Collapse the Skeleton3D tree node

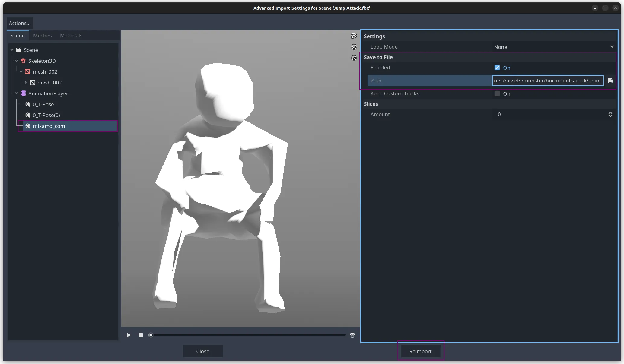tap(17, 61)
